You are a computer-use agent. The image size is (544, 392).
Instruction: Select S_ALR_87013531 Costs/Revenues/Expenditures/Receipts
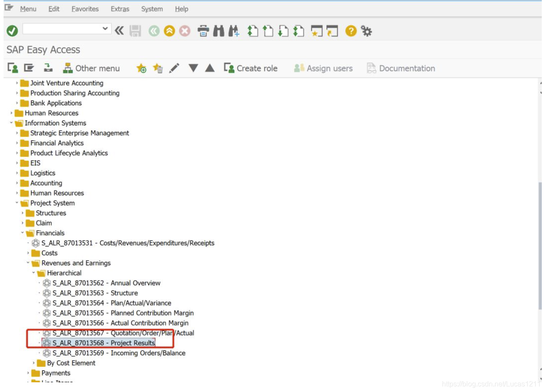click(x=128, y=243)
